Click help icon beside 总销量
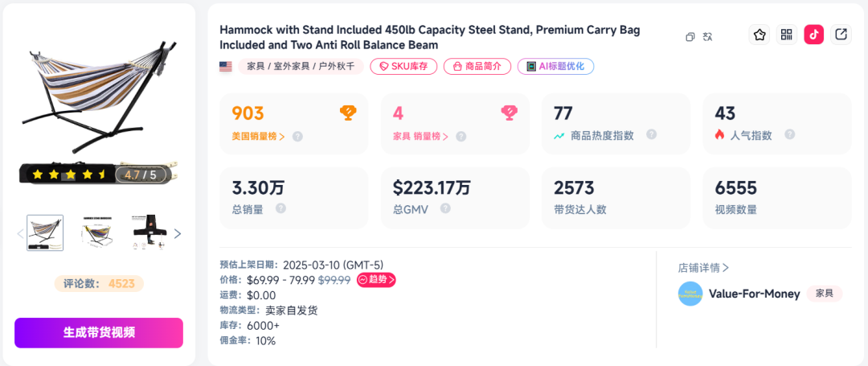This screenshot has width=868, height=366. pyautogui.click(x=281, y=209)
